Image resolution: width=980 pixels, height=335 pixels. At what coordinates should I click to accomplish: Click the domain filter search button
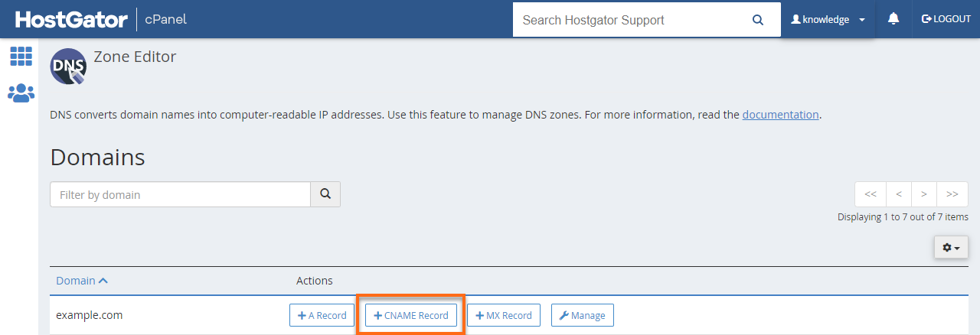pyautogui.click(x=325, y=194)
